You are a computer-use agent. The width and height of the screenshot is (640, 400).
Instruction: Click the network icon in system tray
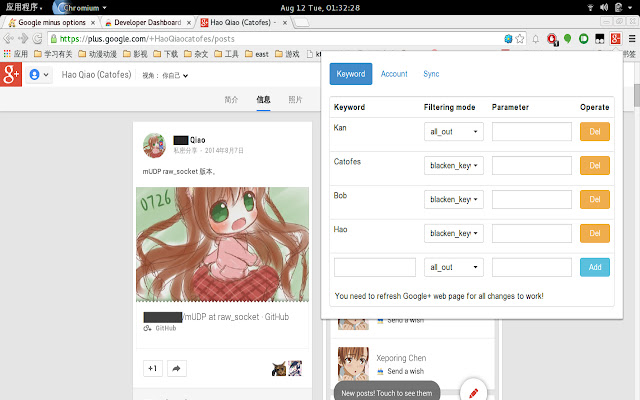[x=590, y=7]
